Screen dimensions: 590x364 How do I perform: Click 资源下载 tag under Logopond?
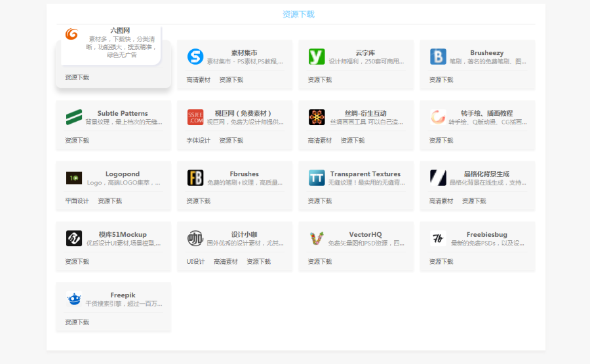click(110, 201)
